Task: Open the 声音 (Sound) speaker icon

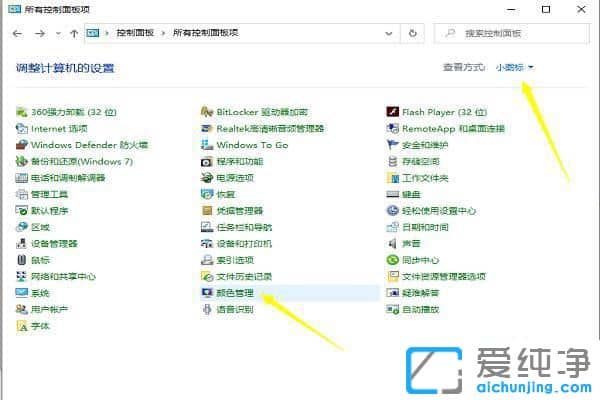Action: (x=393, y=243)
